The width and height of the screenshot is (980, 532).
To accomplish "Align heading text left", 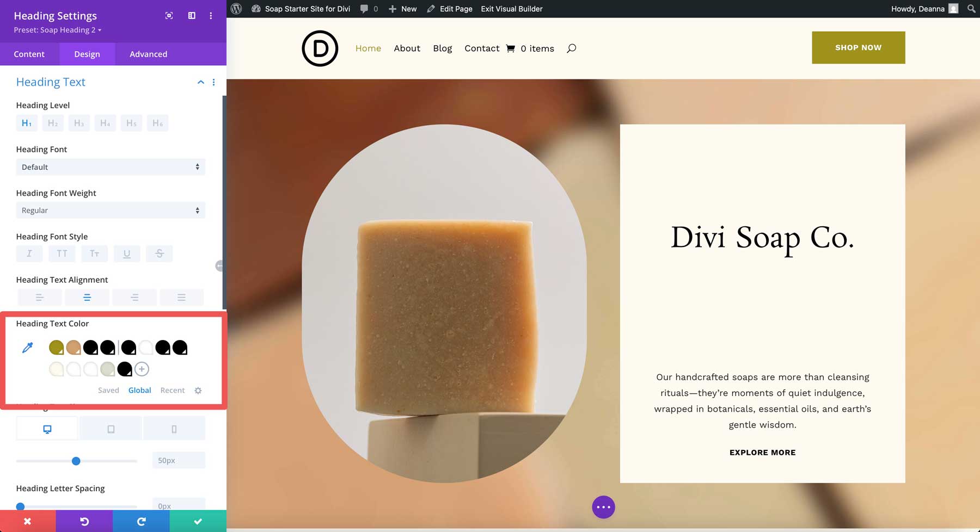I will (40, 298).
